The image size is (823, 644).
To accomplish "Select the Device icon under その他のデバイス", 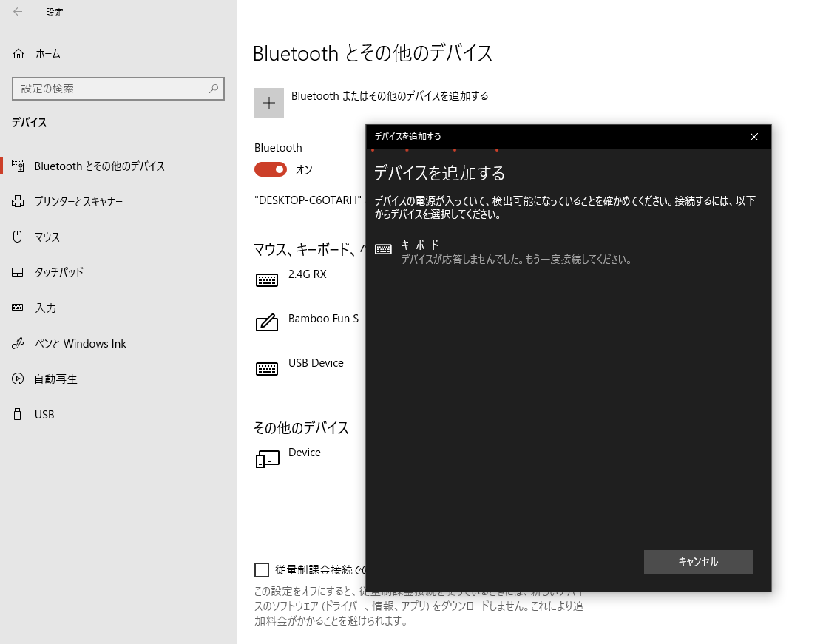I will [267, 458].
